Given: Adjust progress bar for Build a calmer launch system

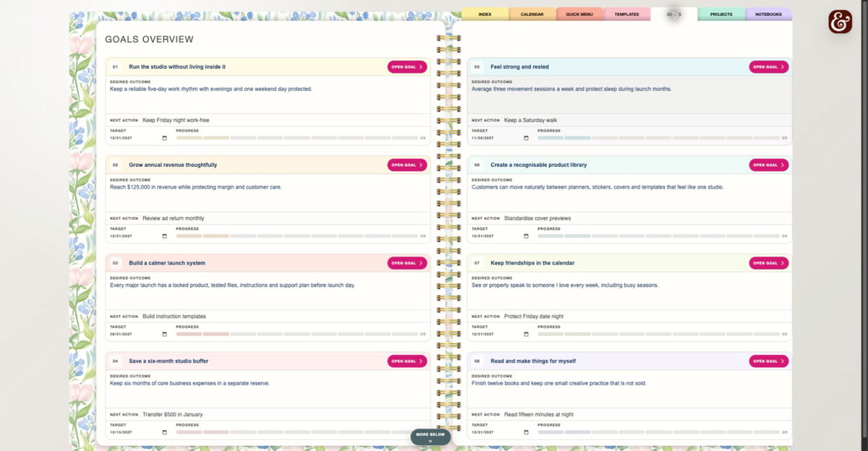Looking at the screenshot, I should point(297,334).
